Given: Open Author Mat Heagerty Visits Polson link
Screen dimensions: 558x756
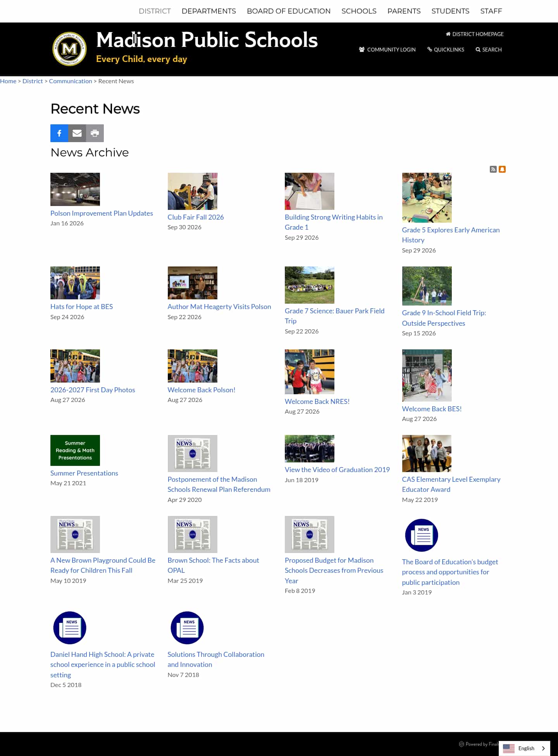Looking at the screenshot, I should point(219,306).
